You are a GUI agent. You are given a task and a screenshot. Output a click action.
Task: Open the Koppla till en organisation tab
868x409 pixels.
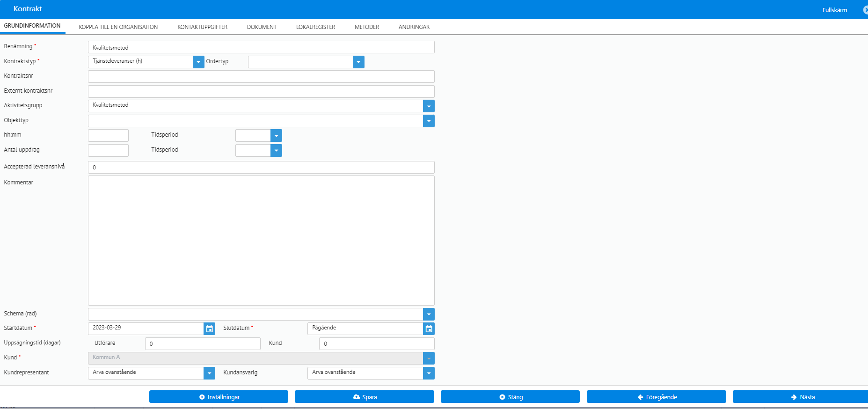pos(118,27)
